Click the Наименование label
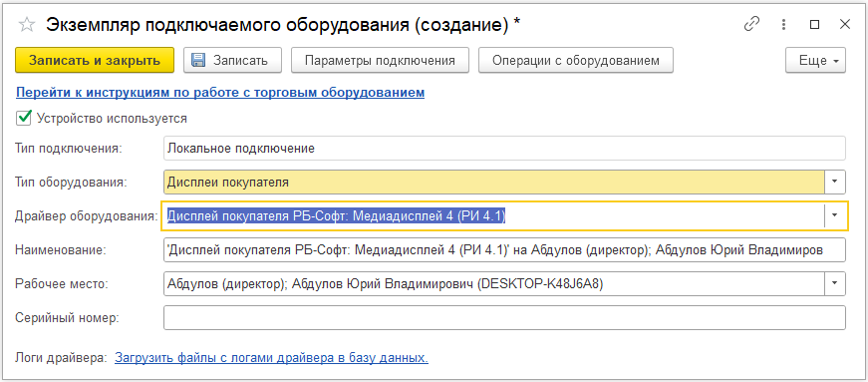 [x=61, y=250]
